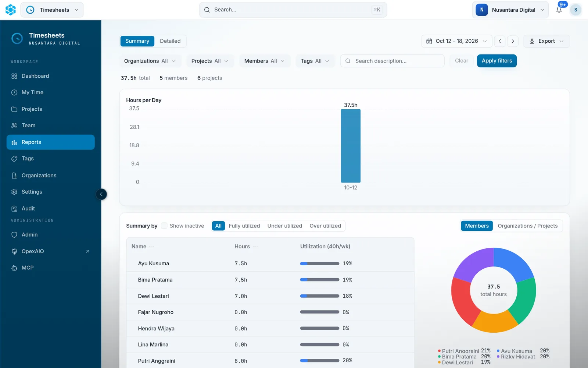Switch summary to Organizations / Projects
The height and width of the screenshot is (368, 588).
[x=528, y=226]
